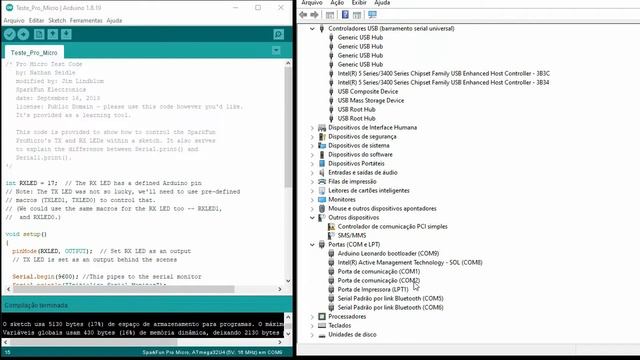Image resolution: width=640 pixels, height=360 pixels.
Task: Open Device Manager Exibir menu
Action: click(359, 3)
